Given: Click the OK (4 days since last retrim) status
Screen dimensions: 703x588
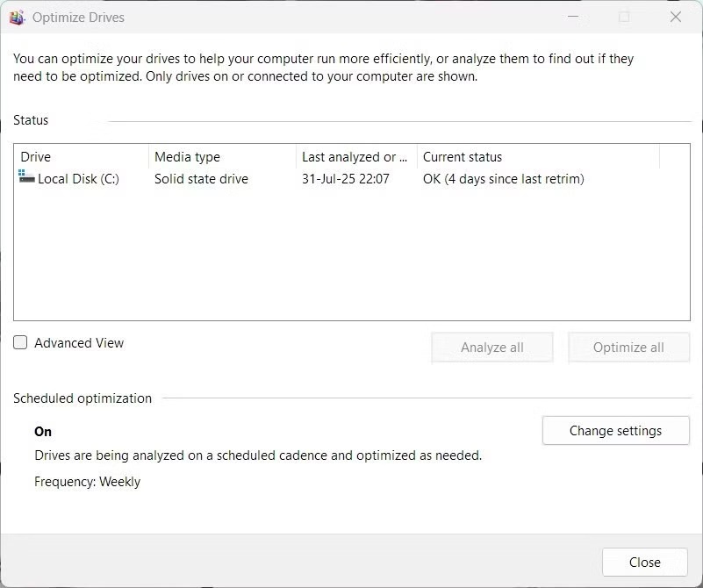Looking at the screenshot, I should [503, 179].
